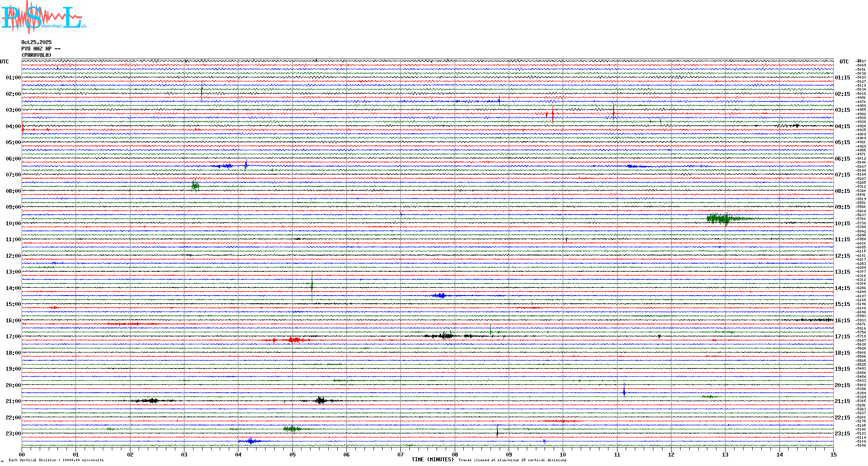Click minute 00 on bottom time axis
This screenshot has width=868, height=466.
pos(22,454)
